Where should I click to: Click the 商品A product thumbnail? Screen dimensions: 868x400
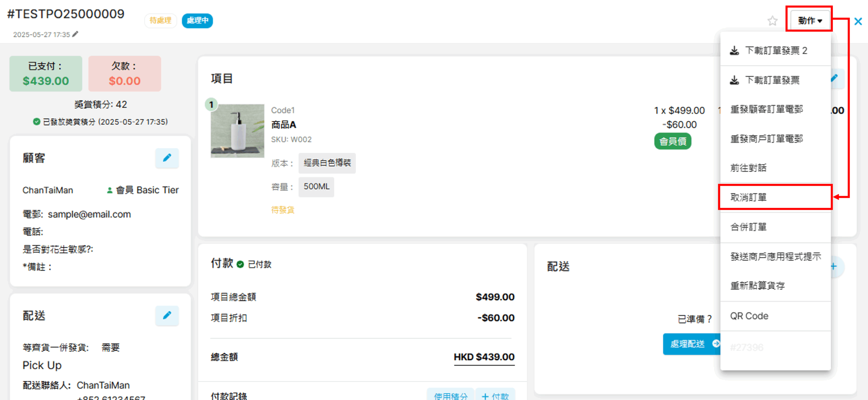[237, 131]
